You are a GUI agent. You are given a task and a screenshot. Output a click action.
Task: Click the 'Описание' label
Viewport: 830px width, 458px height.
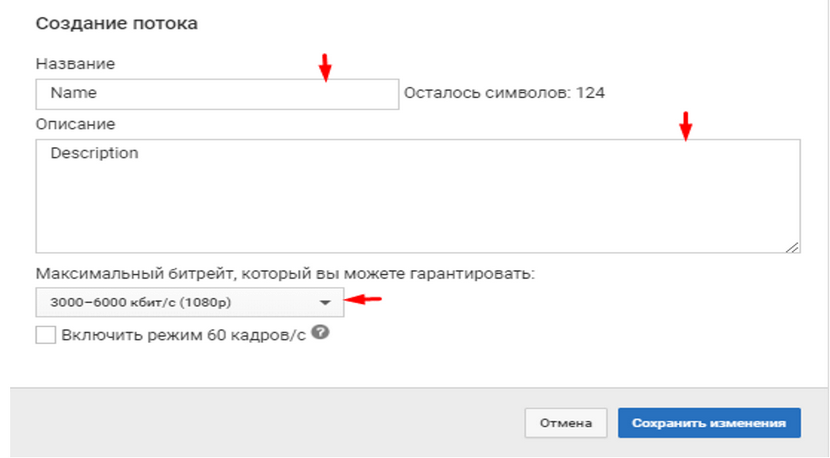point(75,124)
